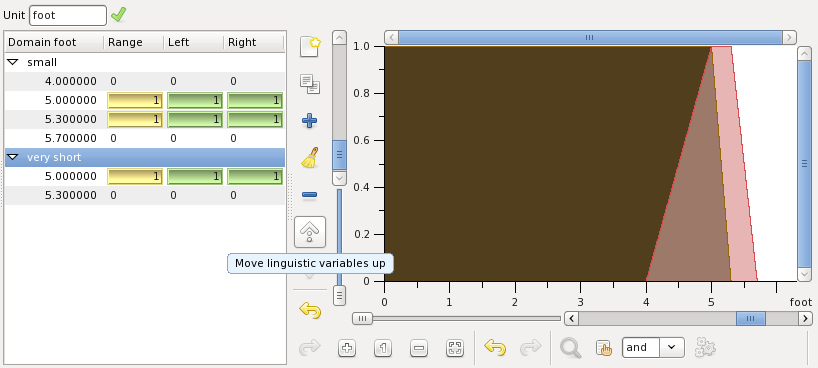This screenshot has height=368, width=818.
Task: Click the magnifying glass icon
Action: pos(570,348)
